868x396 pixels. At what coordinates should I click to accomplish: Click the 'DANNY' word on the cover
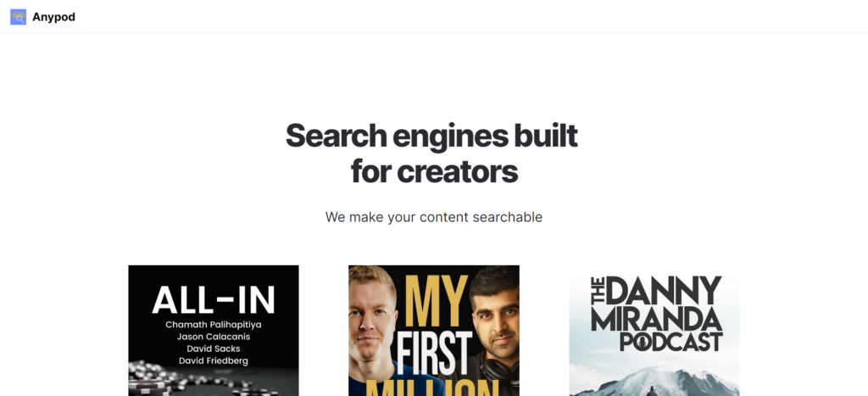point(664,290)
